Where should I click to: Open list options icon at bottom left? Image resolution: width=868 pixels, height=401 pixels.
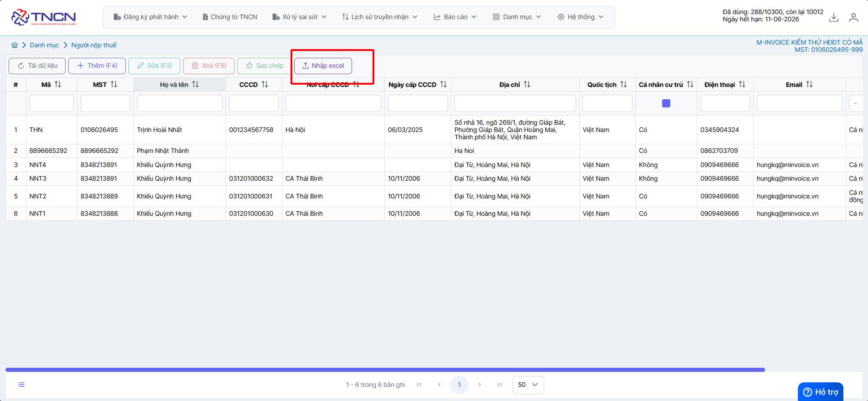tap(21, 385)
